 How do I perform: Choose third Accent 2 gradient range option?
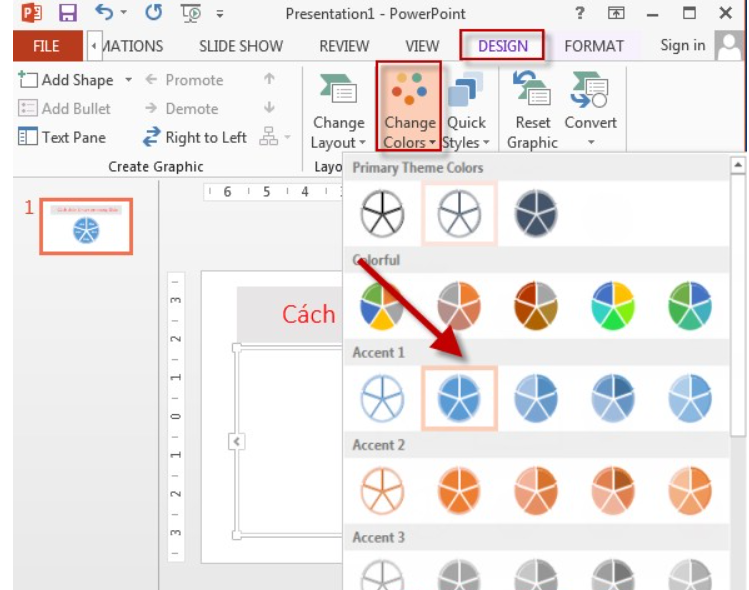point(536,491)
